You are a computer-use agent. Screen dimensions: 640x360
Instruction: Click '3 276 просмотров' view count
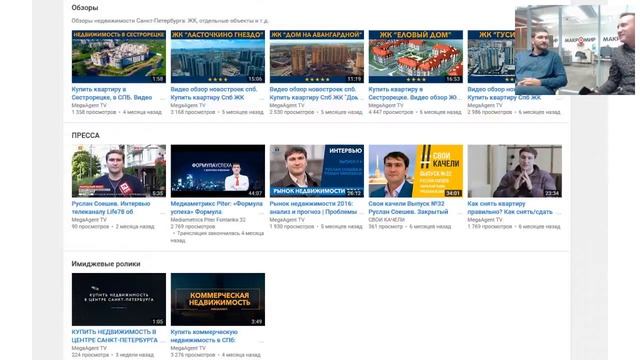(x=193, y=355)
